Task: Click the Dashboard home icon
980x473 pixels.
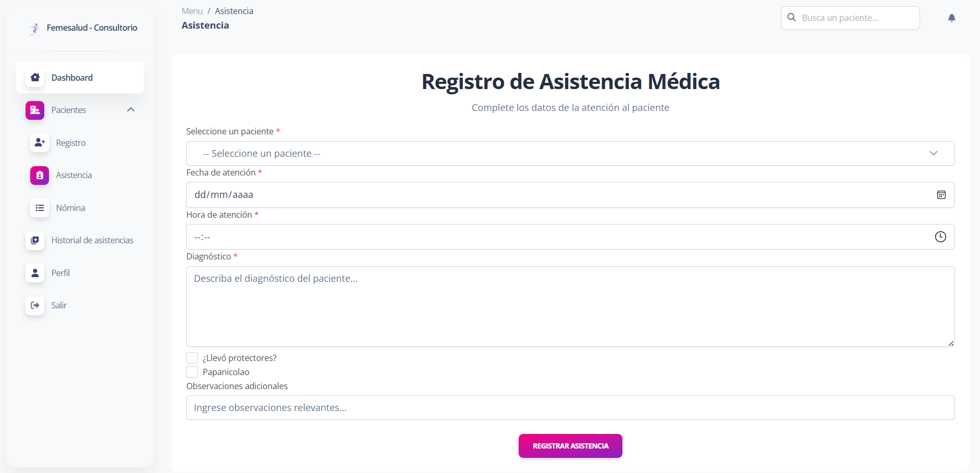Action: (35, 78)
